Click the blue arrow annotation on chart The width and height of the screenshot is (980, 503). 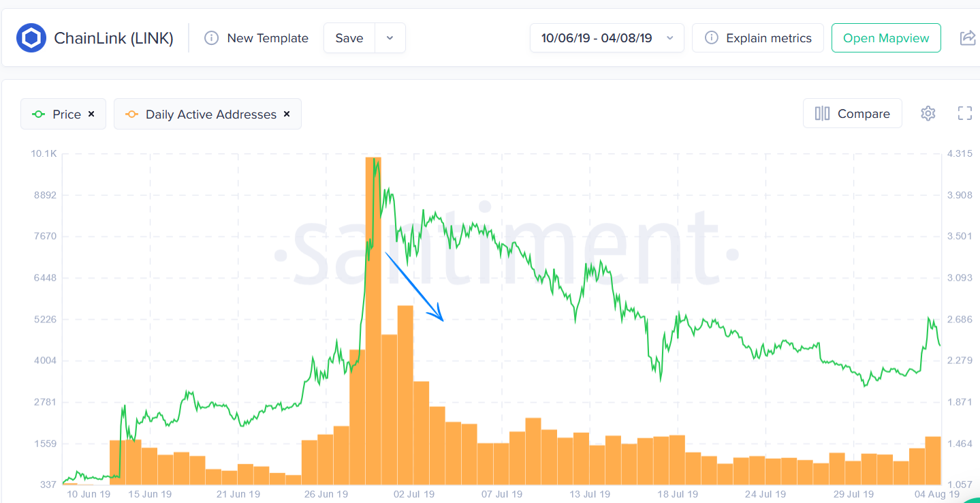[x=415, y=286]
